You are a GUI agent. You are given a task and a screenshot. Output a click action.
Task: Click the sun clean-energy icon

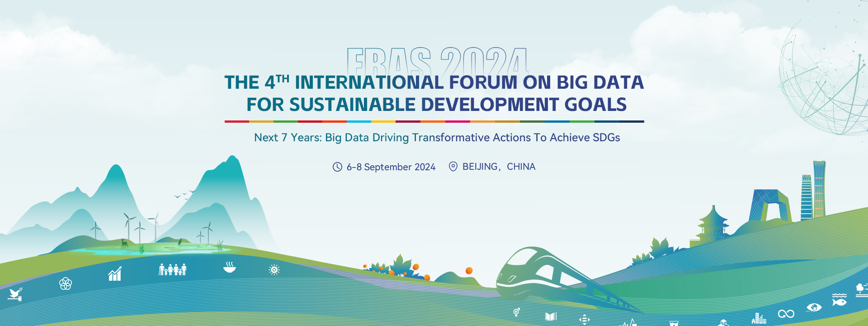[x=274, y=270]
